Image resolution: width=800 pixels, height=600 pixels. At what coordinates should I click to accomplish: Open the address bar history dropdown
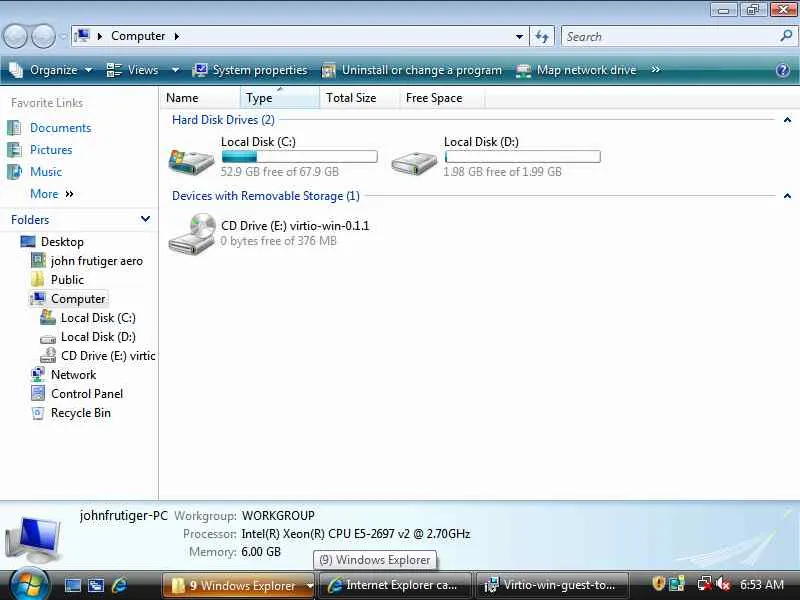(x=519, y=36)
